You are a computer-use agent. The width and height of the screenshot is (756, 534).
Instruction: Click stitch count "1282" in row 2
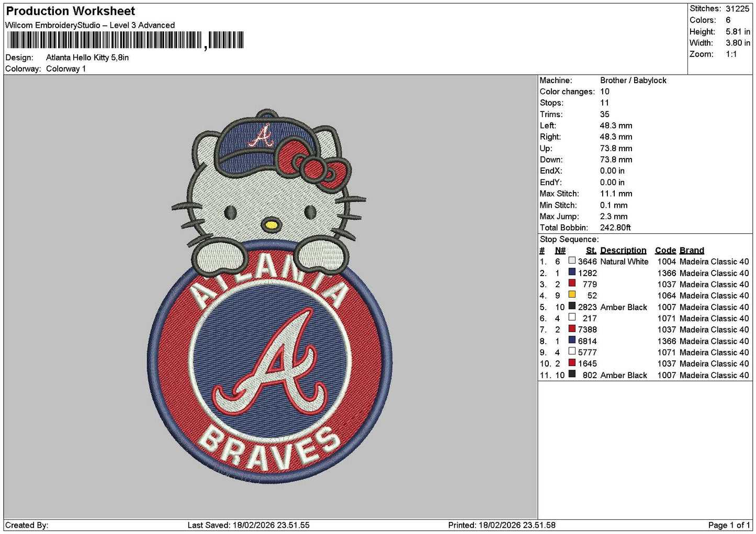click(588, 273)
